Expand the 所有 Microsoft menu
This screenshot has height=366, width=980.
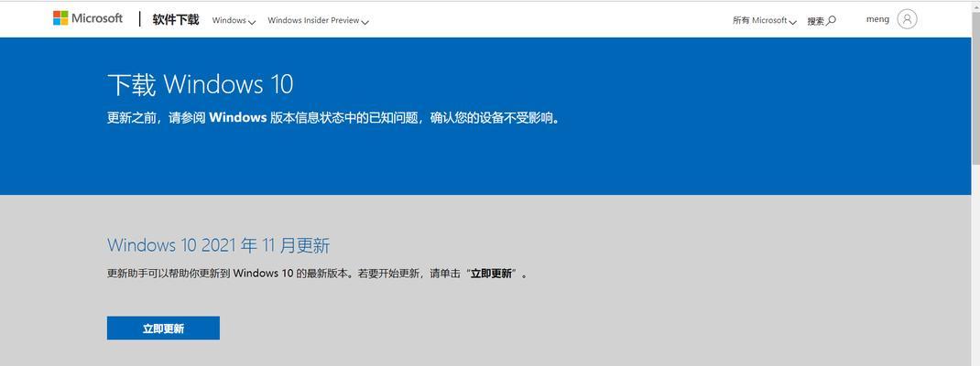pos(765,21)
